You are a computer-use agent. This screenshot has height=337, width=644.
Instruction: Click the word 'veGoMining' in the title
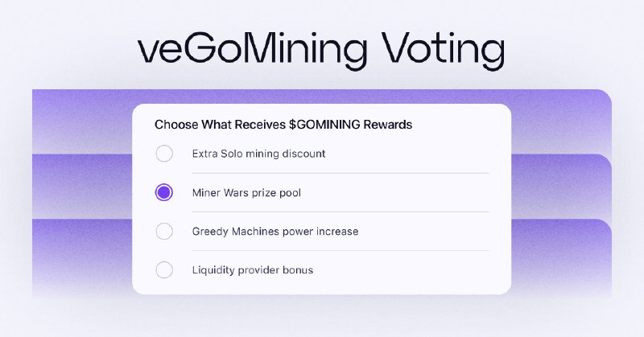click(252, 50)
